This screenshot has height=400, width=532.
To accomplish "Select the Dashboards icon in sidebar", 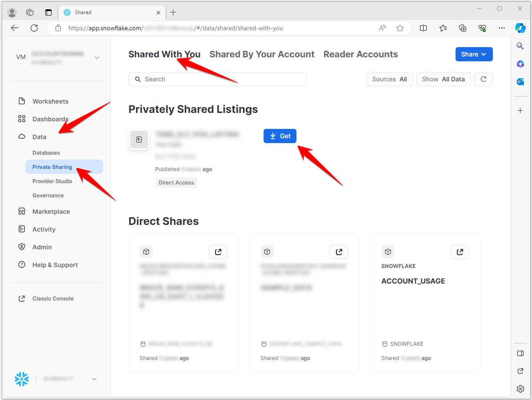I will 21,119.
